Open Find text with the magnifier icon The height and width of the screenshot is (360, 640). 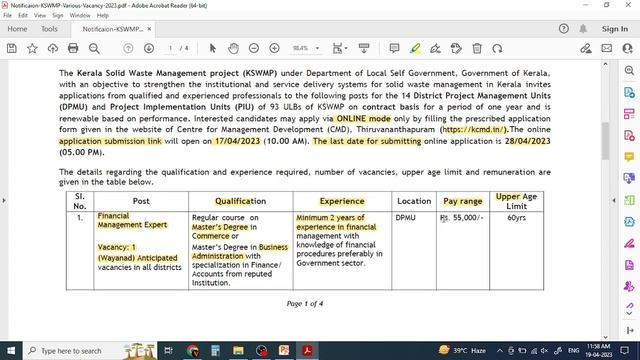click(94, 49)
